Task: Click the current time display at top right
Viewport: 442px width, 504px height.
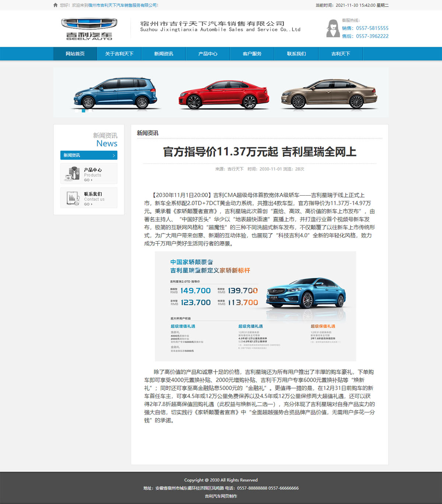Action: click(x=352, y=5)
